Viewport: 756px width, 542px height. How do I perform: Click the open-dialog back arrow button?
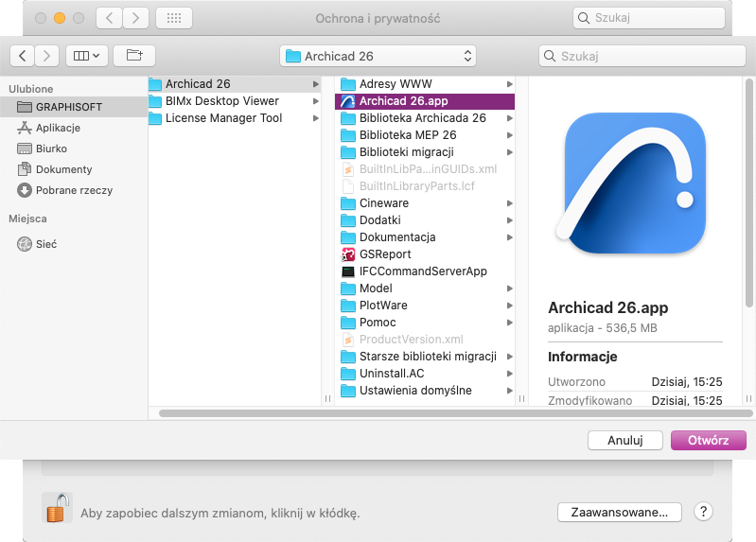22,56
